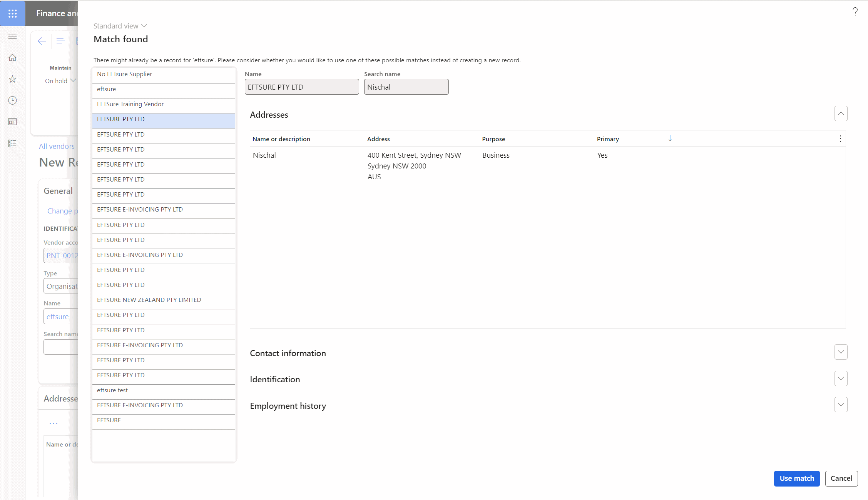
Task: Click the Vendor account field in the background
Action: [61, 255]
